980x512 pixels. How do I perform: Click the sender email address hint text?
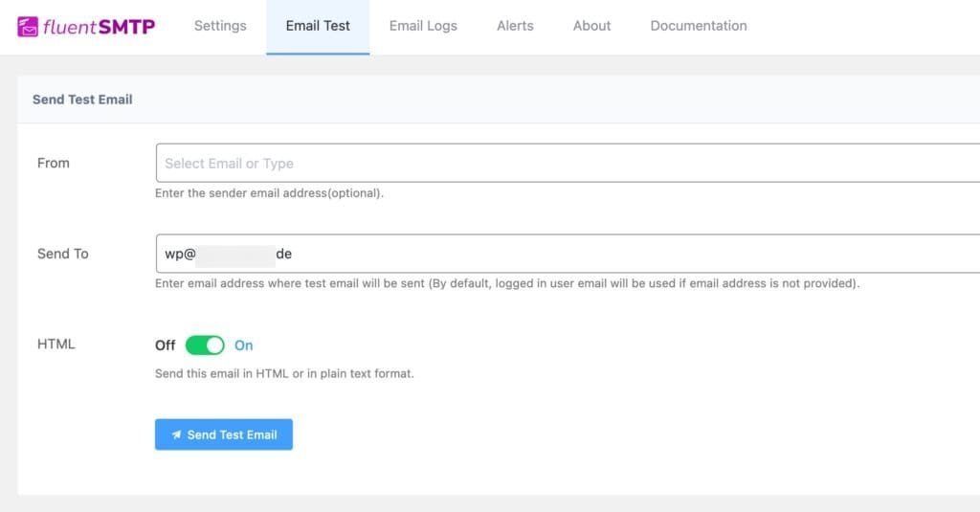(269, 193)
